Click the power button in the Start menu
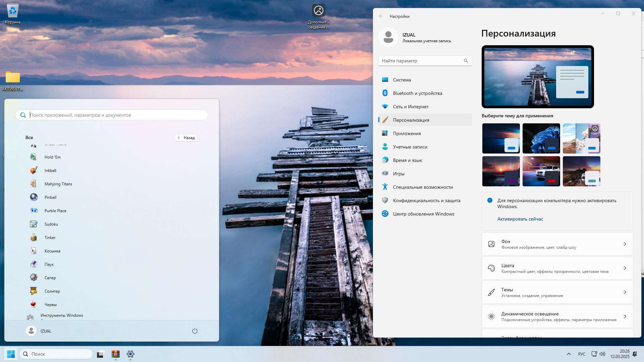644x362 pixels. [x=195, y=331]
